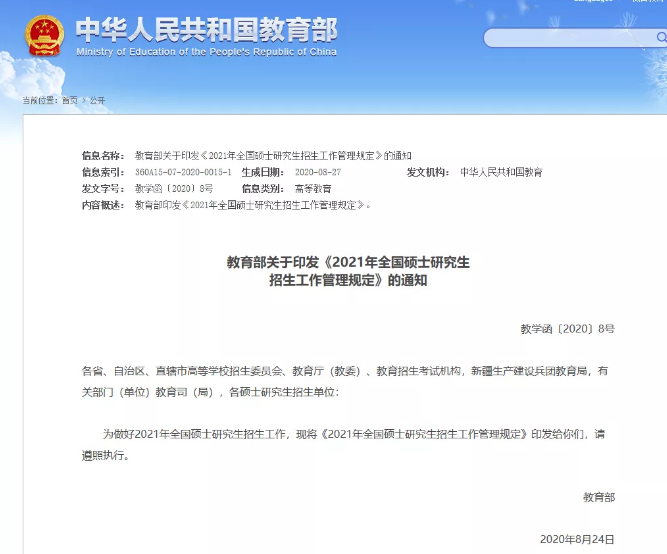Click the national emblem logo
This screenshot has width=667, height=554.
(43, 36)
